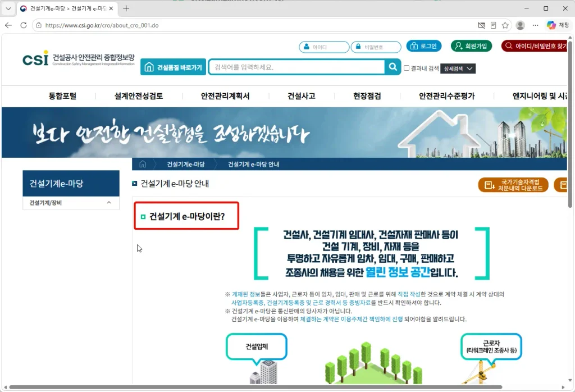Maximize the browser window
Screen dimensions: 575x392
546,8
